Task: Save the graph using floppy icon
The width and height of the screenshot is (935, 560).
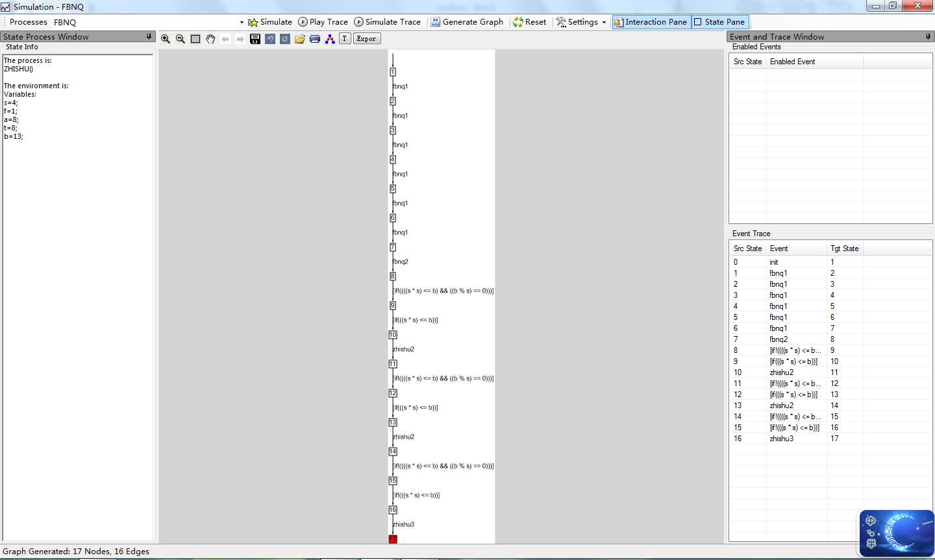Action: click(x=255, y=39)
